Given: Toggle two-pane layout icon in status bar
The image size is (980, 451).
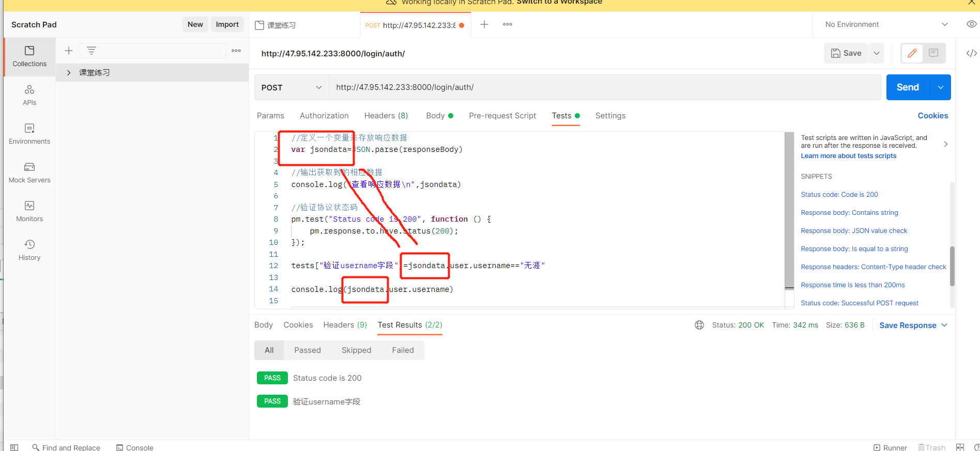Looking at the screenshot, I should [960, 447].
